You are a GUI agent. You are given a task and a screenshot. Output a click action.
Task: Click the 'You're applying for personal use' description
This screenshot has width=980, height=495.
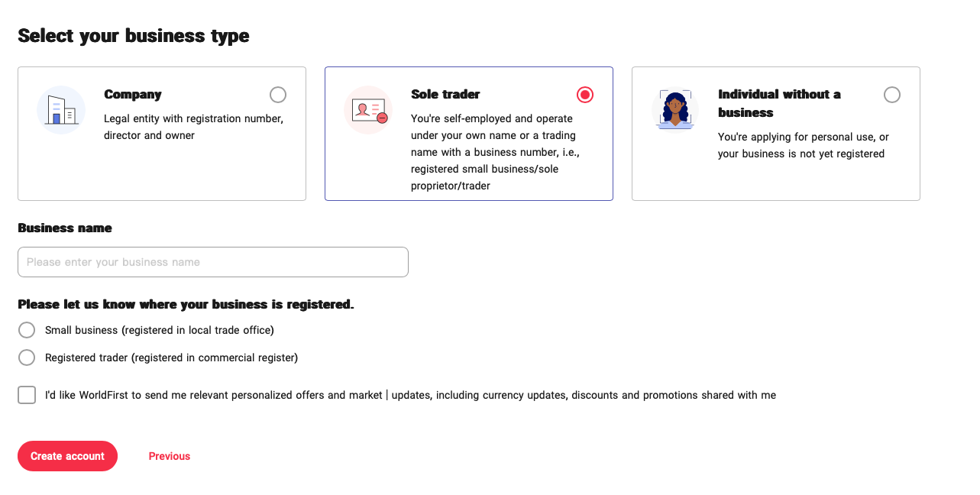(x=803, y=145)
